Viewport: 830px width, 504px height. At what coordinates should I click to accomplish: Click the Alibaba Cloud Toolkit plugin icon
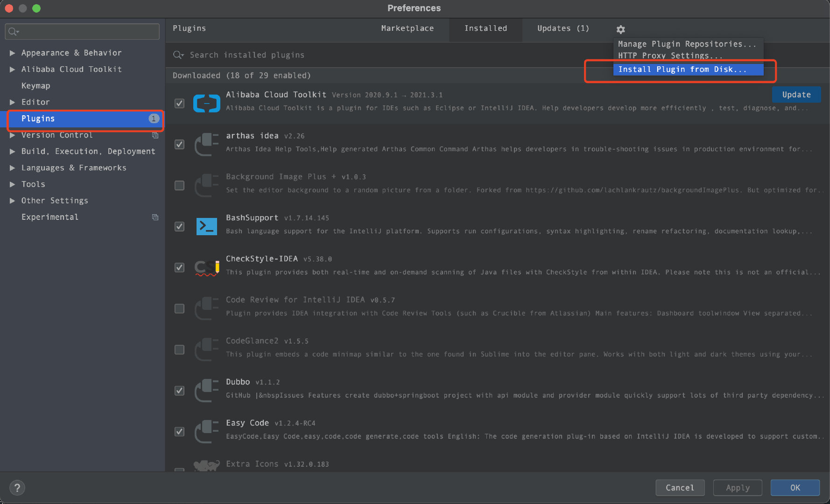206,103
